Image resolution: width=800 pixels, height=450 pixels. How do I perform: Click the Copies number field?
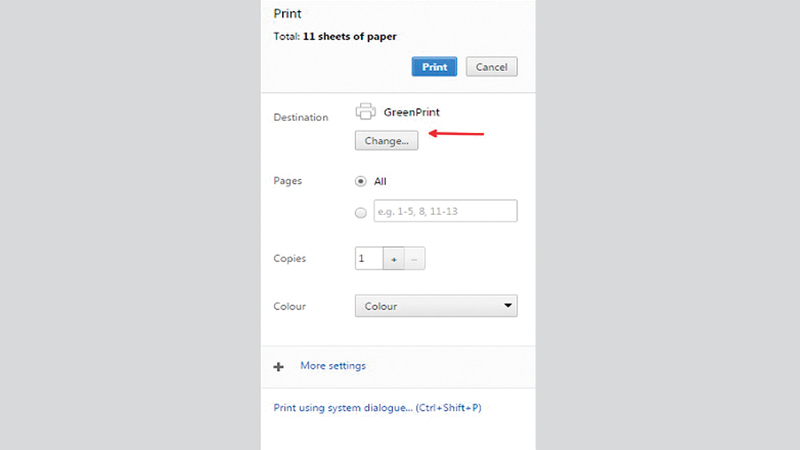(x=367, y=259)
